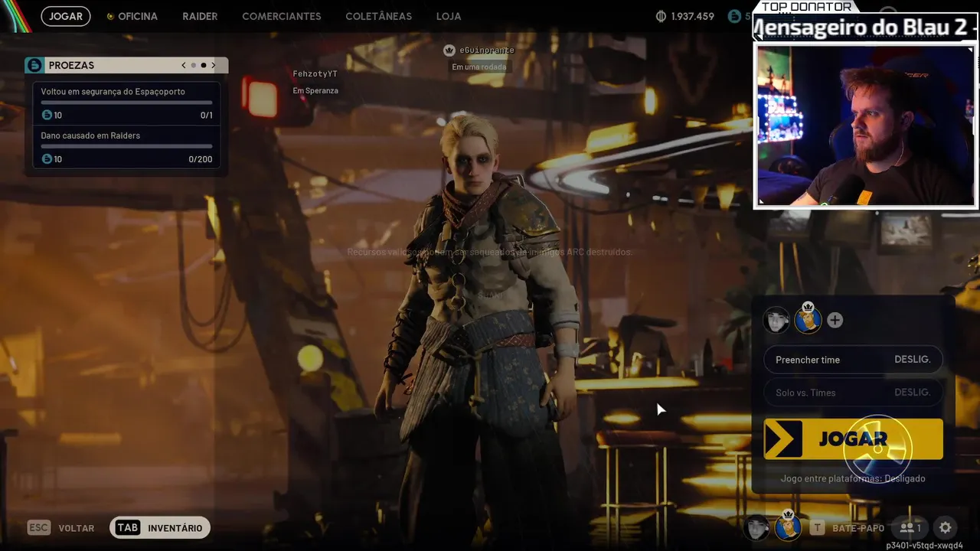Select the LOJA tab
Viewport: 980px width, 551px height.
pos(449,16)
